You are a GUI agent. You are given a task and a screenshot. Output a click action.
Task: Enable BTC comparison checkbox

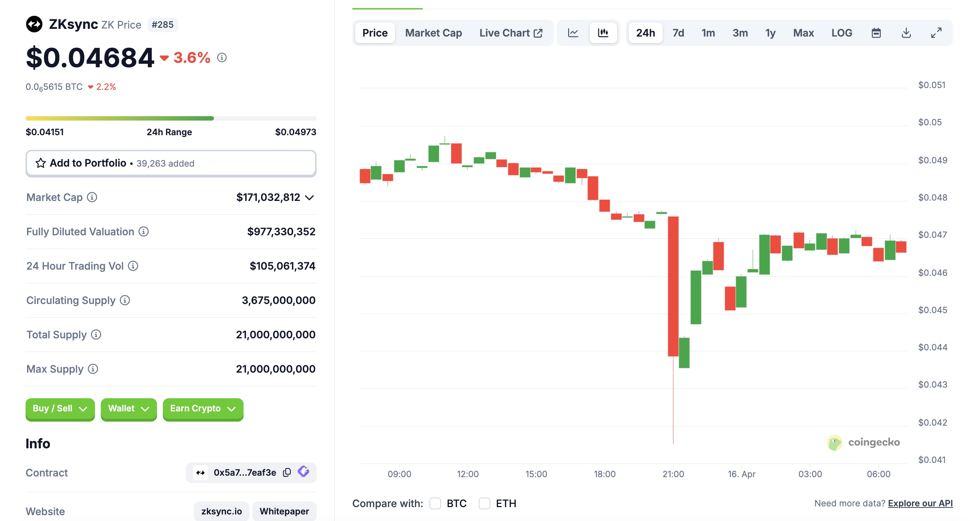[x=435, y=503]
